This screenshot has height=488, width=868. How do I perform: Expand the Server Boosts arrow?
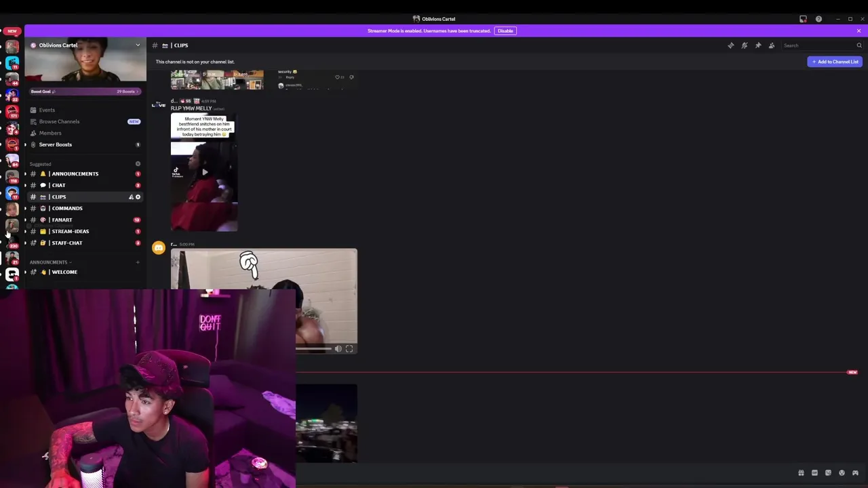(x=26, y=144)
